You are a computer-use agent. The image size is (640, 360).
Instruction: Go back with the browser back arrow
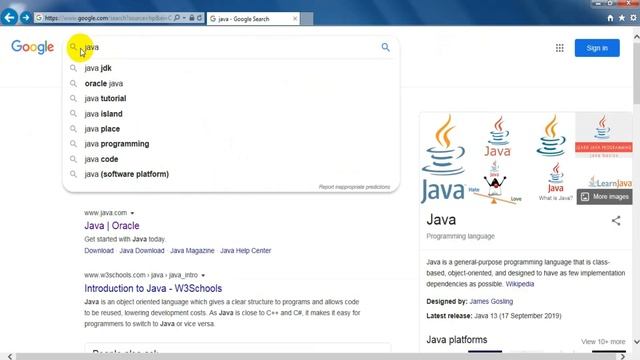(x=9, y=18)
